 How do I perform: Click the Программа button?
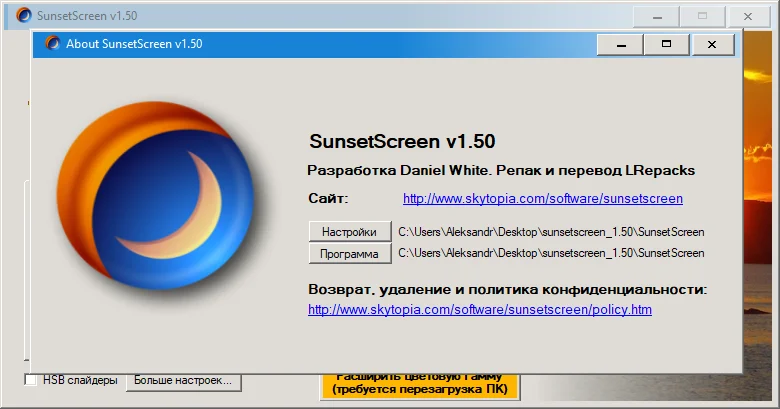coord(350,254)
